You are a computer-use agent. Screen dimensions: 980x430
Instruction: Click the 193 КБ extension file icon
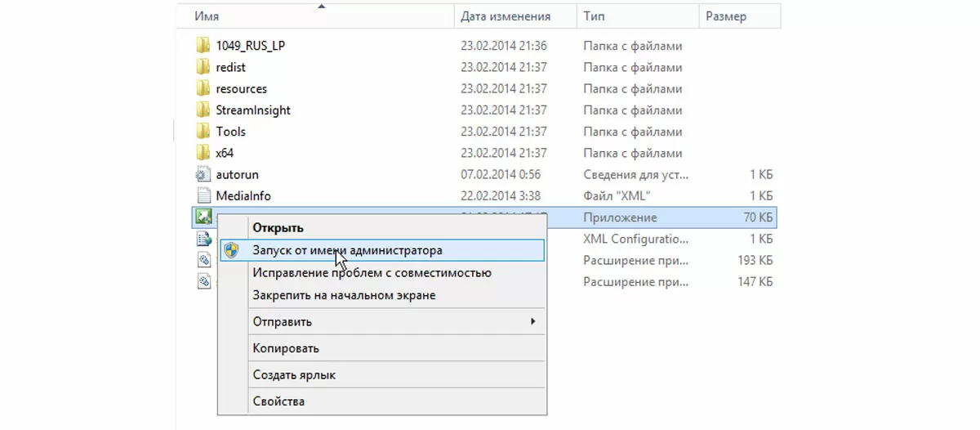(x=204, y=260)
